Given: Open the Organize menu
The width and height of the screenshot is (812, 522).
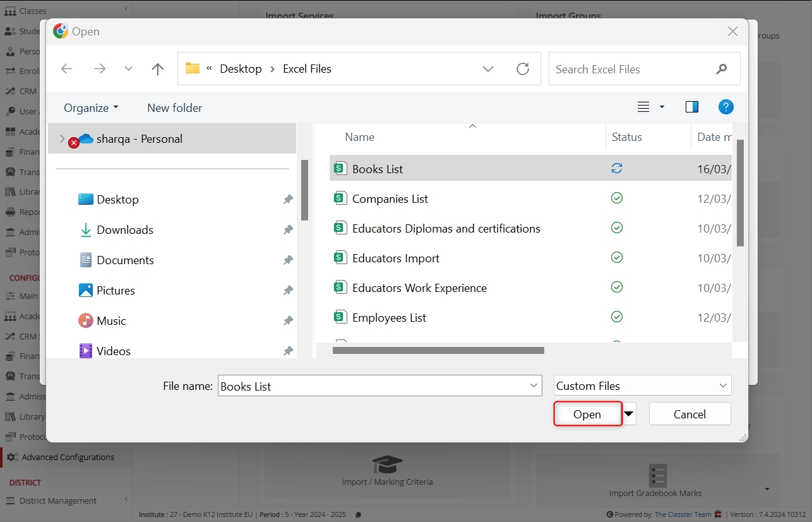Looking at the screenshot, I should 91,108.
